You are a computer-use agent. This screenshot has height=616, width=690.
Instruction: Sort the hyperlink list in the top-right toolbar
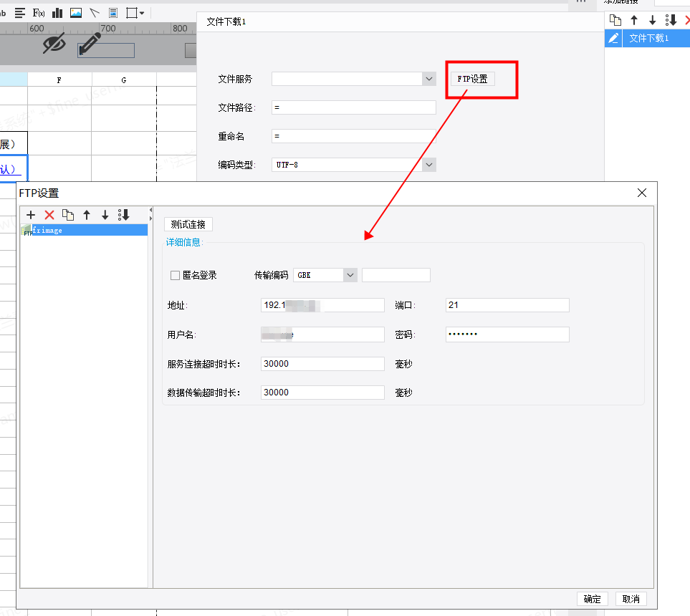(671, 20)
